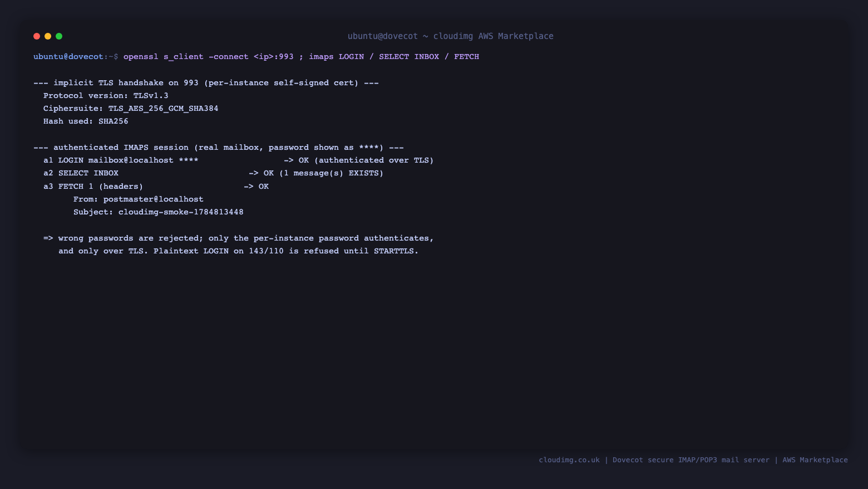
Task: Click the 'a2 SELECT INBOX' command
Action: tap(81, 173)
